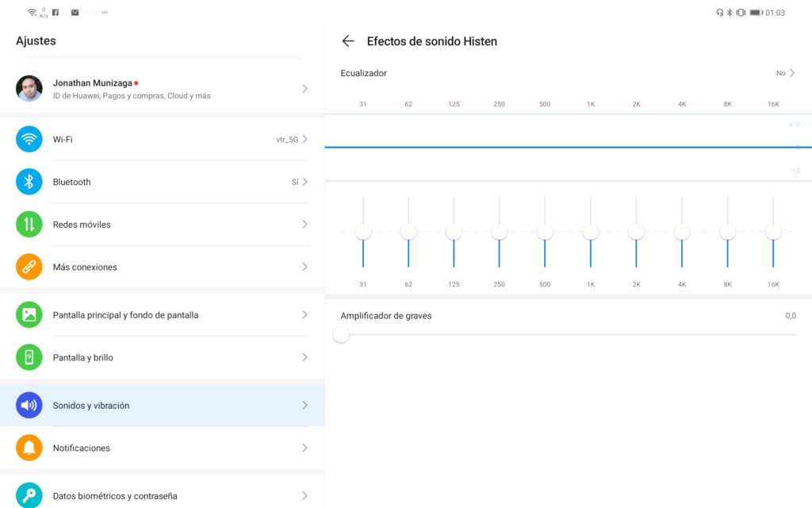Click the 16K equalizer slider knob
Image resolution: width=812 pixels, height=508 pixels.
point(773,232)
